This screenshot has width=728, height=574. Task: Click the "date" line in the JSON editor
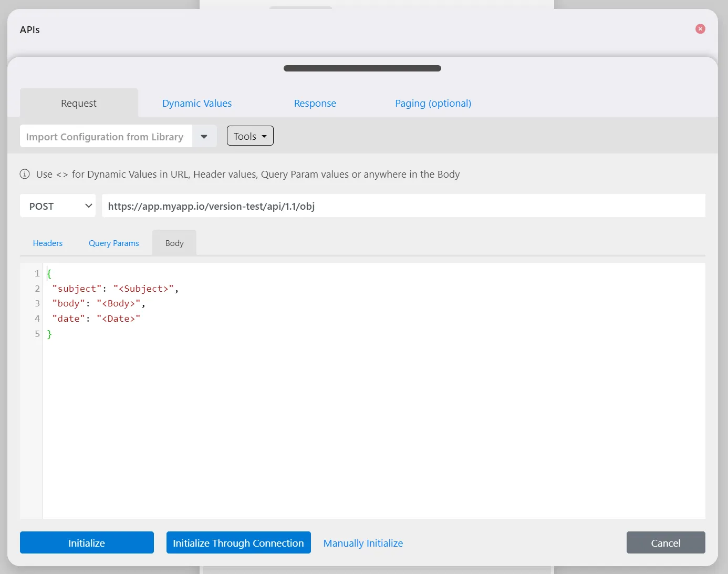tap(96, 319)
